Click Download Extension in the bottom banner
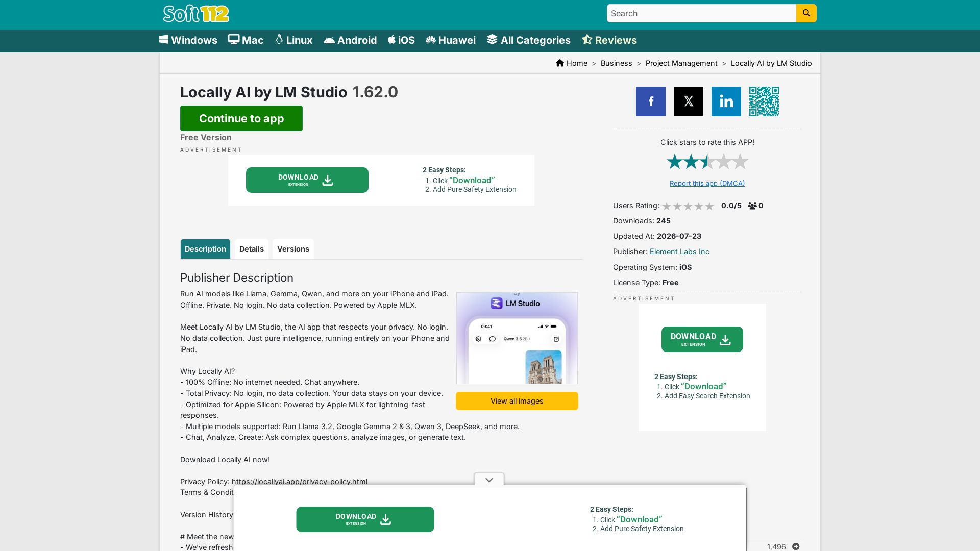980x551 pixels. pyautogui.click(x=365, y=519)
